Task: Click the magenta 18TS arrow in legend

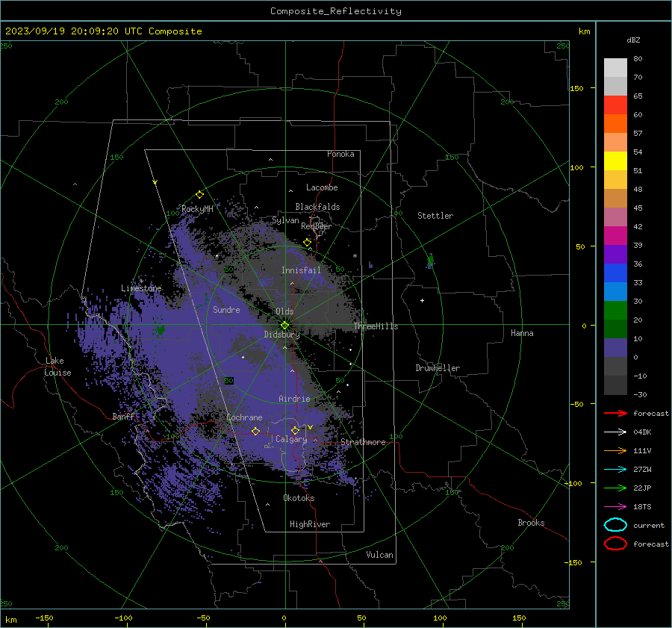Action: 615,507
